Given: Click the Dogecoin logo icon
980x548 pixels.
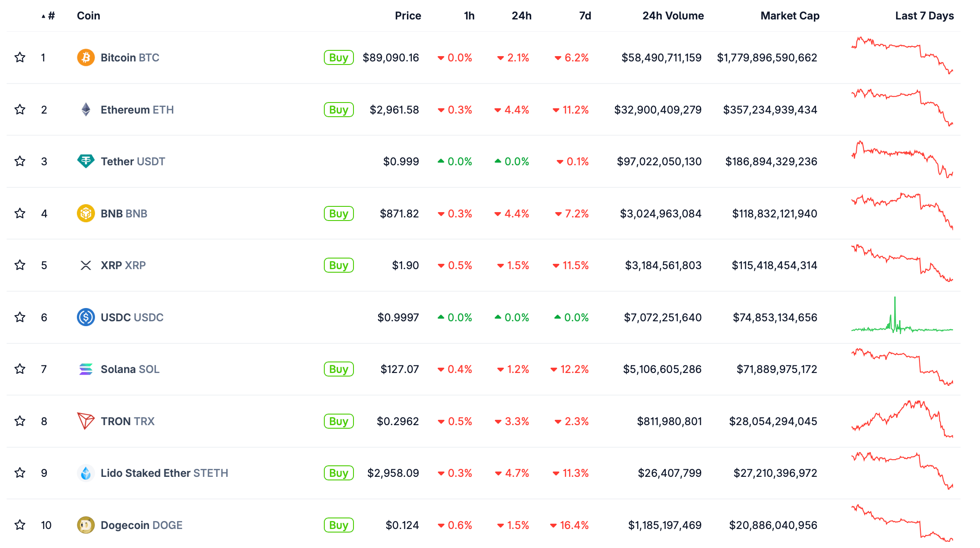Looking at the screenshot, I should pyautogui.click(x=86, y=525).
